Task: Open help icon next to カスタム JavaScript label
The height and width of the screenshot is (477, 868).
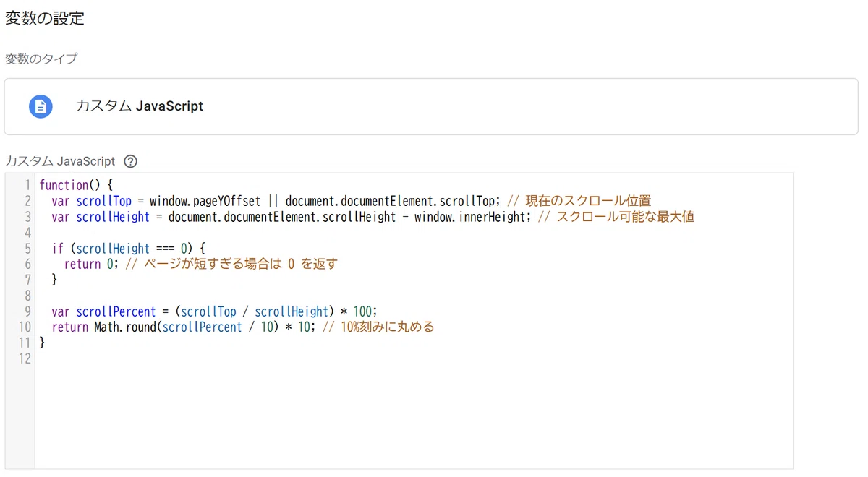Action: (x=130, y=161)
